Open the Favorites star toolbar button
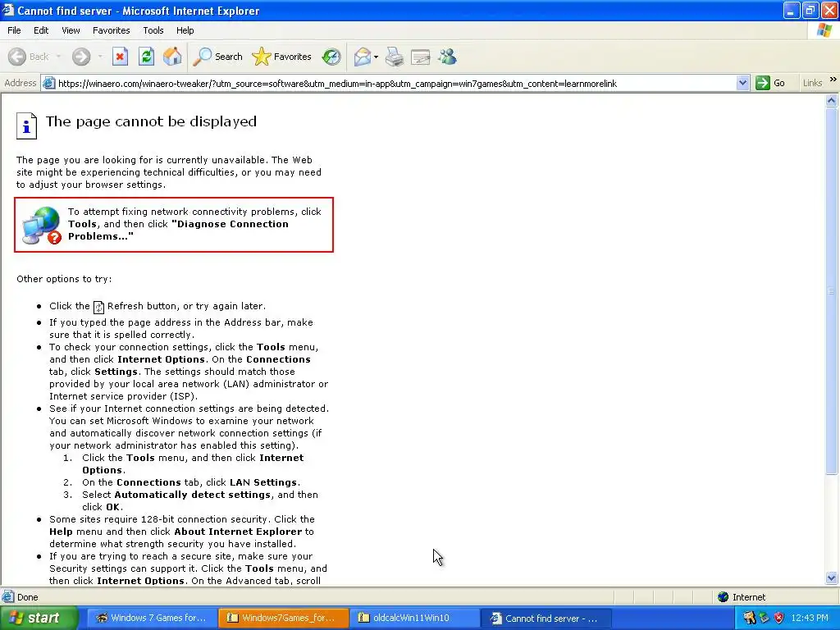Viewport: 840px width, 630px height. tap(282, 57)
